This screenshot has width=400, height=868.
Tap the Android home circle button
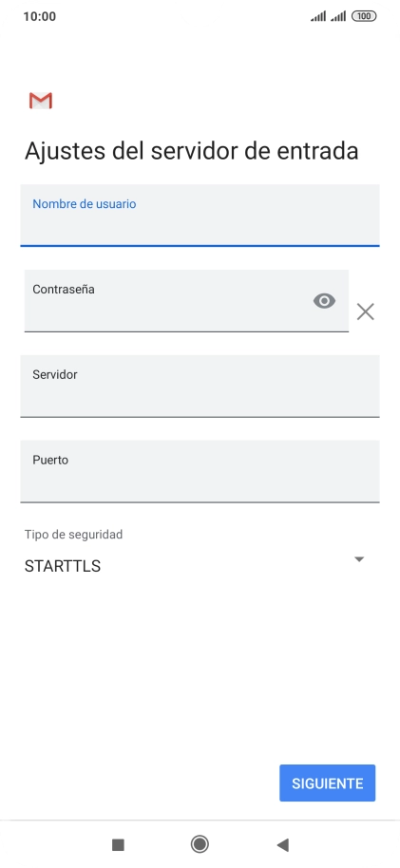pyautogui.click(x=200, y=844)
